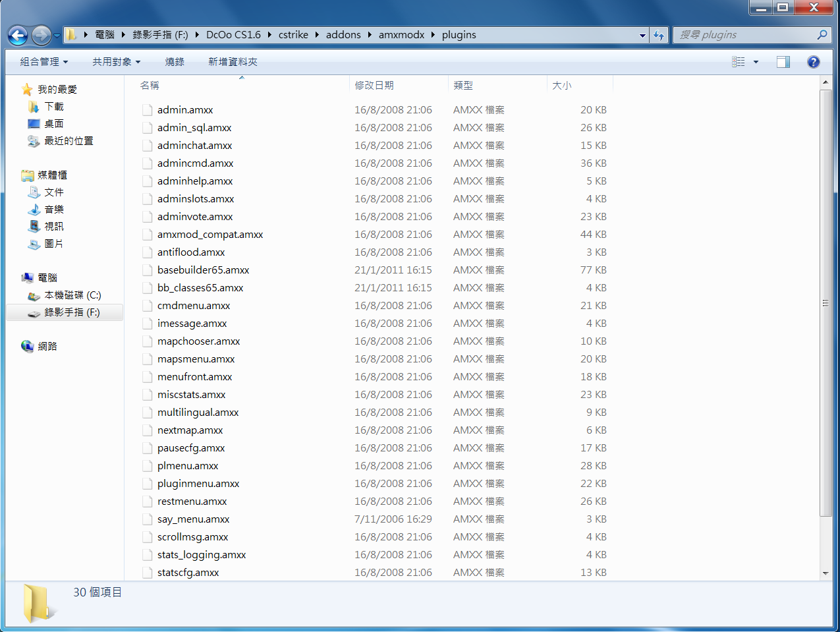Viewport: 840px width, 632px height.
Task: Click scrollbar down arrow in file list
Action: pos(826,573)
